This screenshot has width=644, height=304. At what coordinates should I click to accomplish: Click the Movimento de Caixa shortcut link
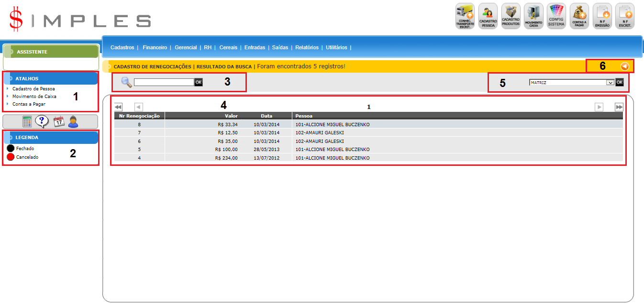pos(34,97)
